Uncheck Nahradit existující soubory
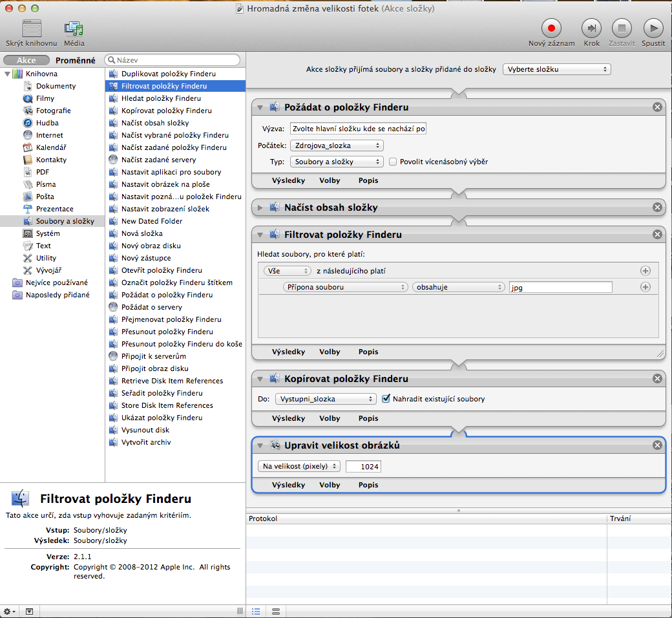The height and width of the screenshot is (618, 672). tap(386, 399)
